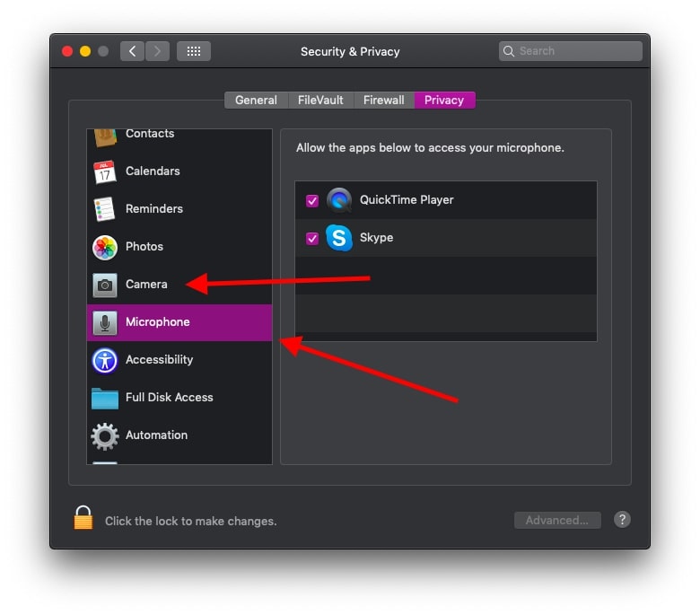Show all preferences with grid icon

click(193, 51)
